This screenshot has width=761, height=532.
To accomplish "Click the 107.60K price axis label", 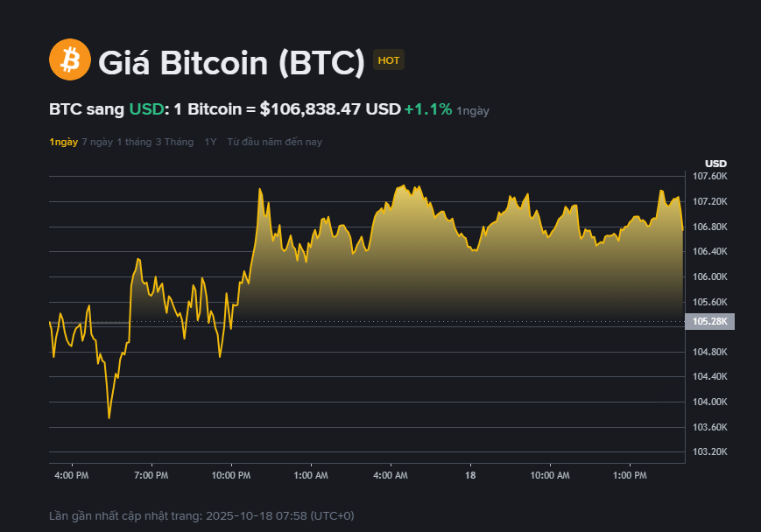I will pyautogui.click(x=709, y=177).
